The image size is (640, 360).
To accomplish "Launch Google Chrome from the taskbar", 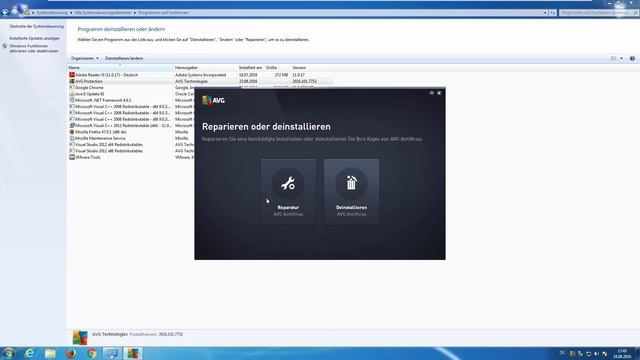I will pos(92,353).
